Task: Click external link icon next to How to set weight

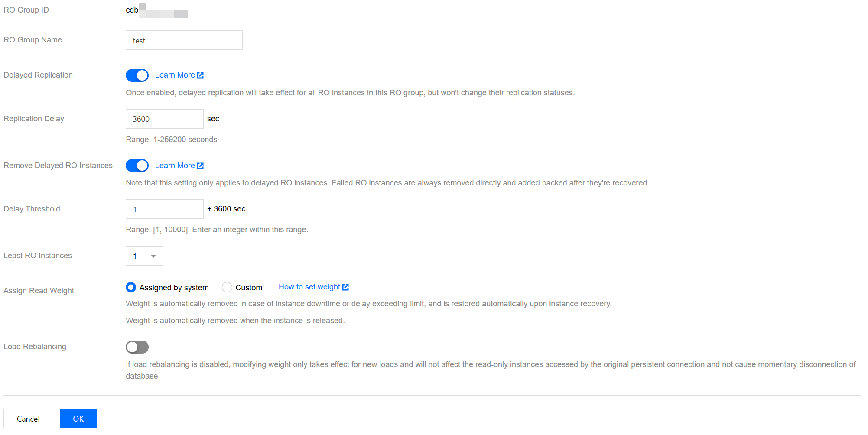Action: (345, 287)
